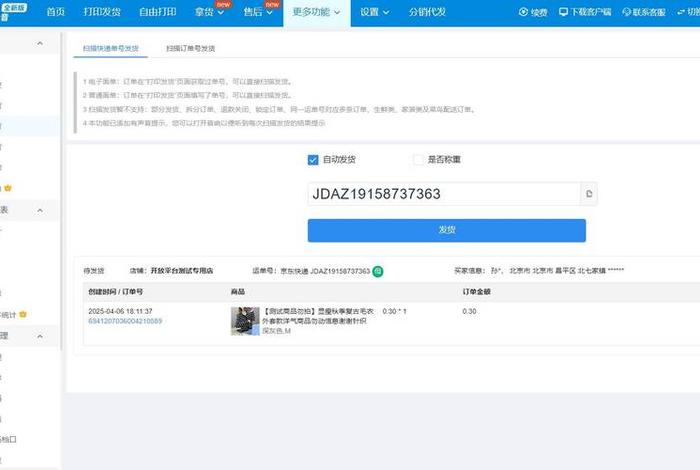Click the 全新版 logo badge

[14, 8]
